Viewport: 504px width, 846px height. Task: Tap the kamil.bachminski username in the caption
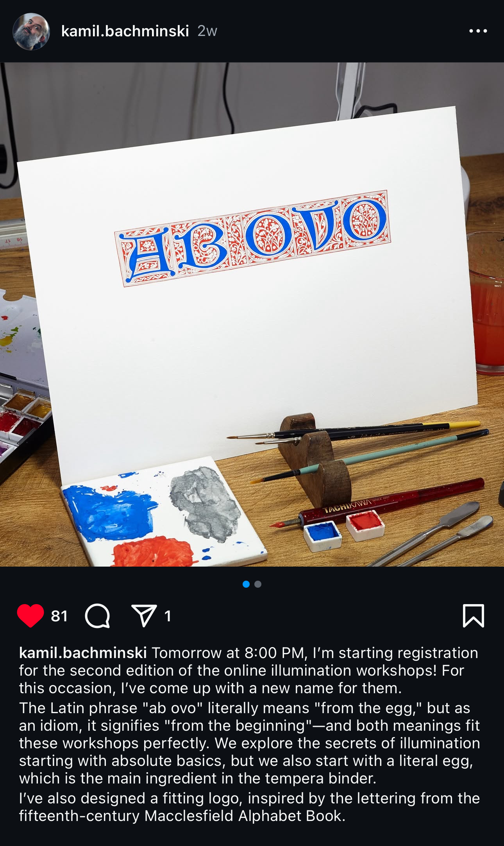[83, 653]
